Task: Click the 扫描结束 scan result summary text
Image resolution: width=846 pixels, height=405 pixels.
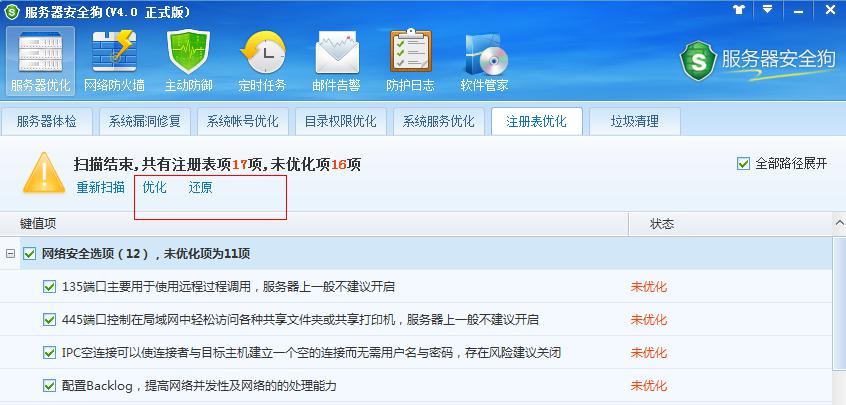Action: tap(217, 164)
